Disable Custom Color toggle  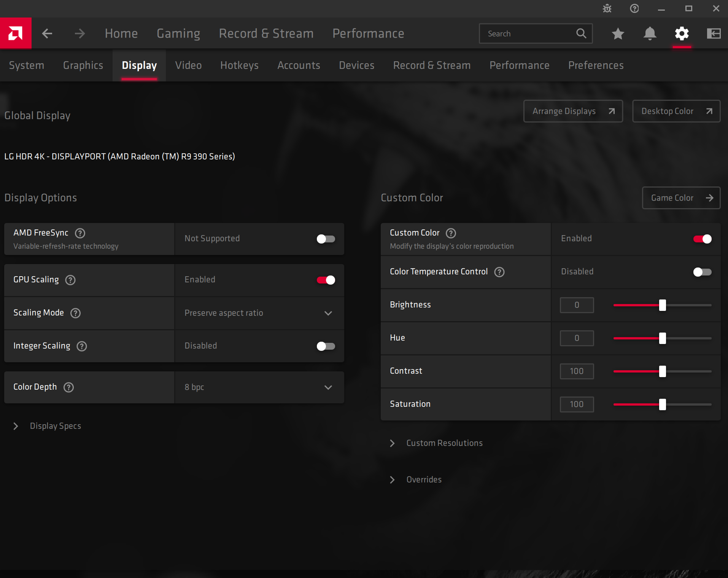tap(703, 239)
